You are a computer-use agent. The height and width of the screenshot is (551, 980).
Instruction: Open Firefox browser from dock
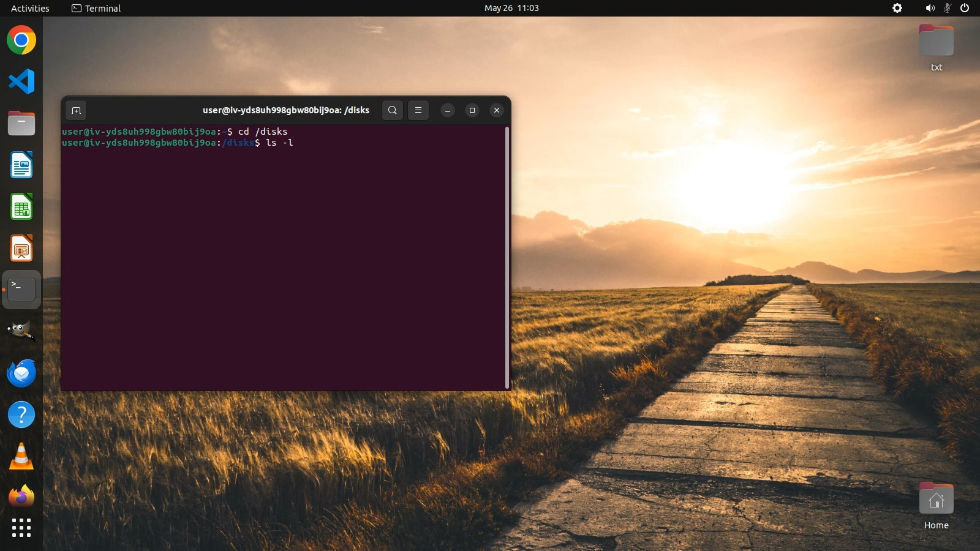coord(21,497)
